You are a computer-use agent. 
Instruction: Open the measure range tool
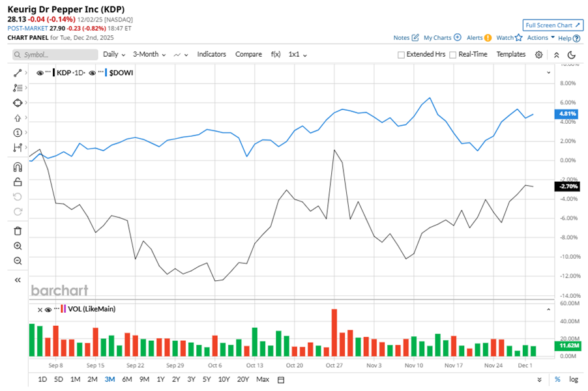click(18, 148)
